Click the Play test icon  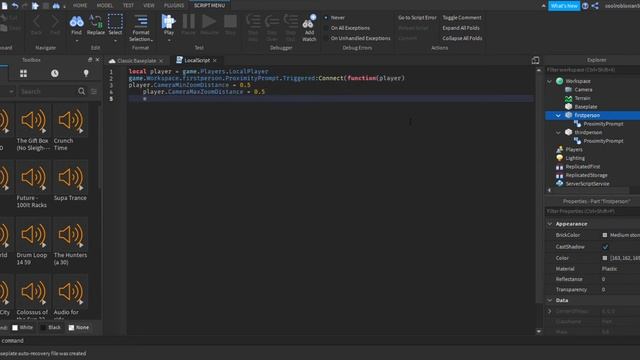(x=168, y=21)
